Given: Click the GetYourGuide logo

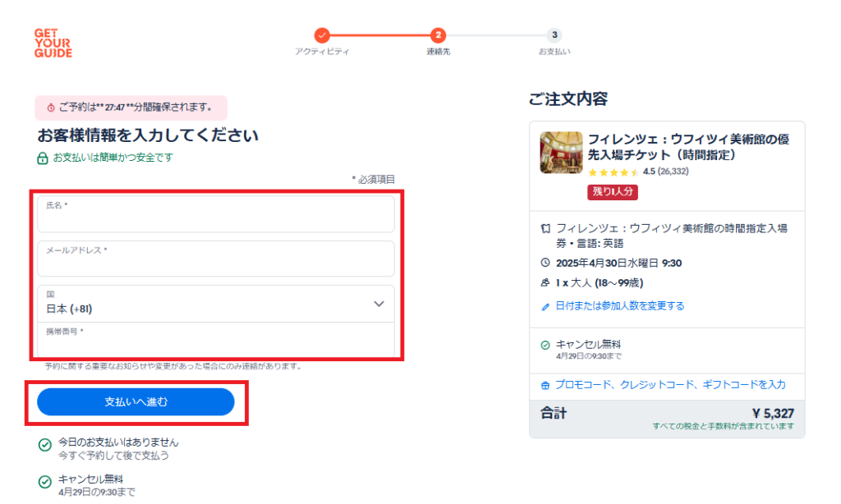Looking at the screenshot, I should point(53,43).
